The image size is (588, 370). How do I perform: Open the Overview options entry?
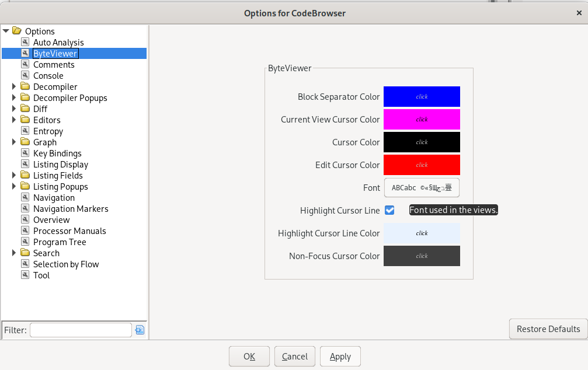tap(51, 219)
